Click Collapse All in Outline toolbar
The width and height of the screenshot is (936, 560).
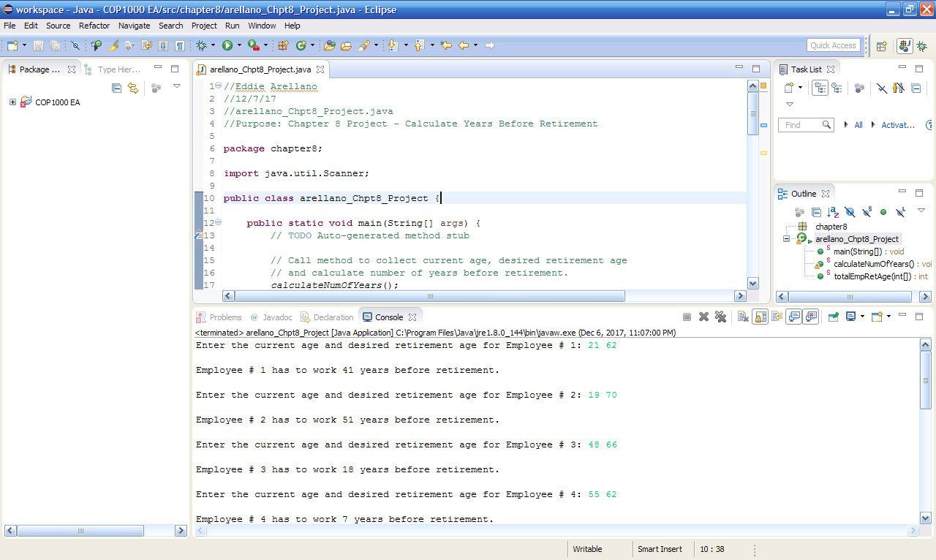click(816, 212)
